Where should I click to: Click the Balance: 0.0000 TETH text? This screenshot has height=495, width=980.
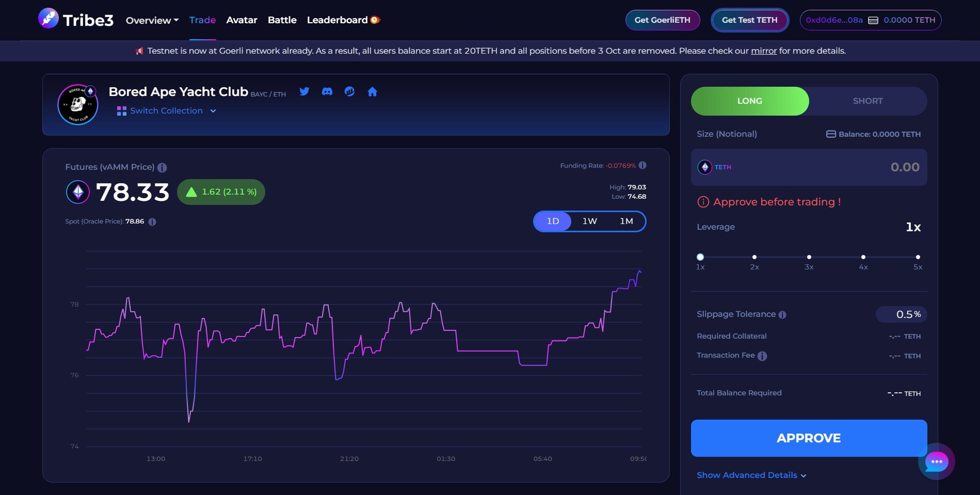(879, 134)
